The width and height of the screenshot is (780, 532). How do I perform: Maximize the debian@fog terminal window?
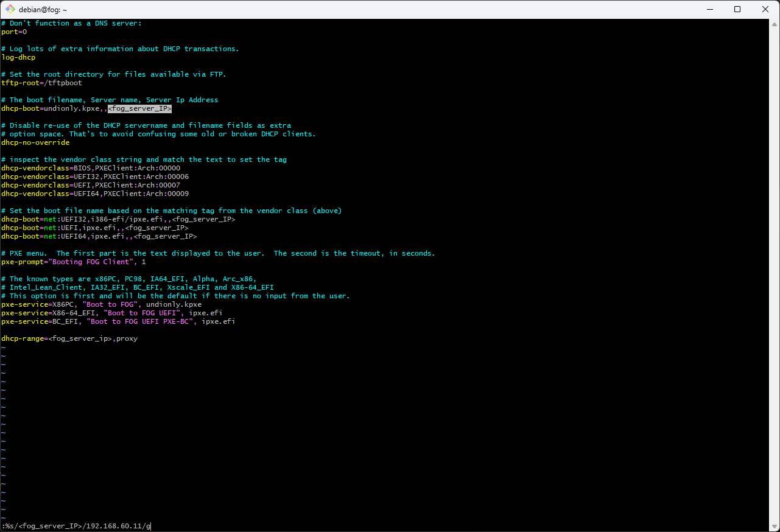[x=737, y=9]
